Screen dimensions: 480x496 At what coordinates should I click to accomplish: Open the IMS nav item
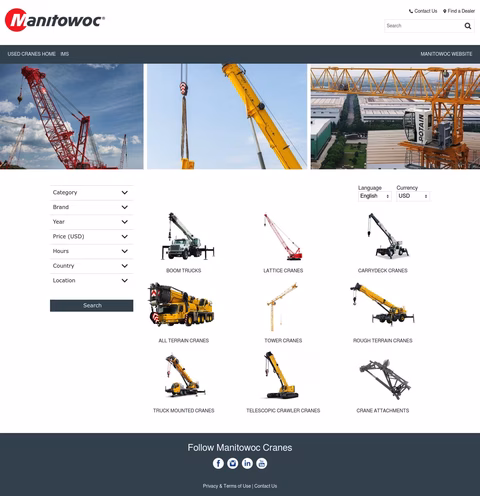65,54
